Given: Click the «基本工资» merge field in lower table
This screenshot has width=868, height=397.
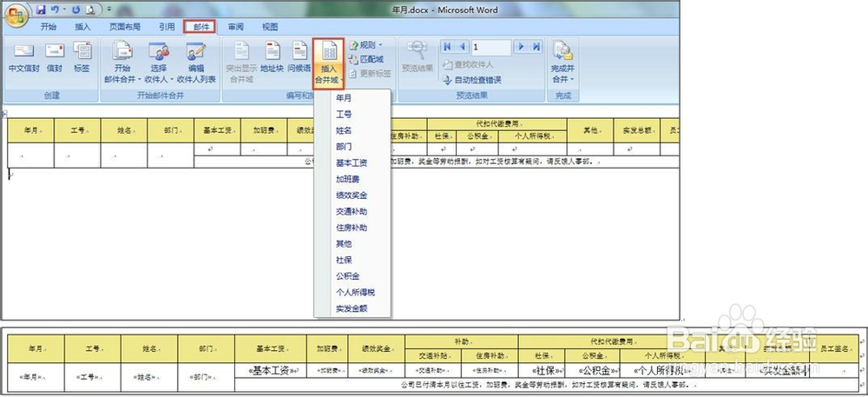Looking at the screenshot, I should pos(273,370).
